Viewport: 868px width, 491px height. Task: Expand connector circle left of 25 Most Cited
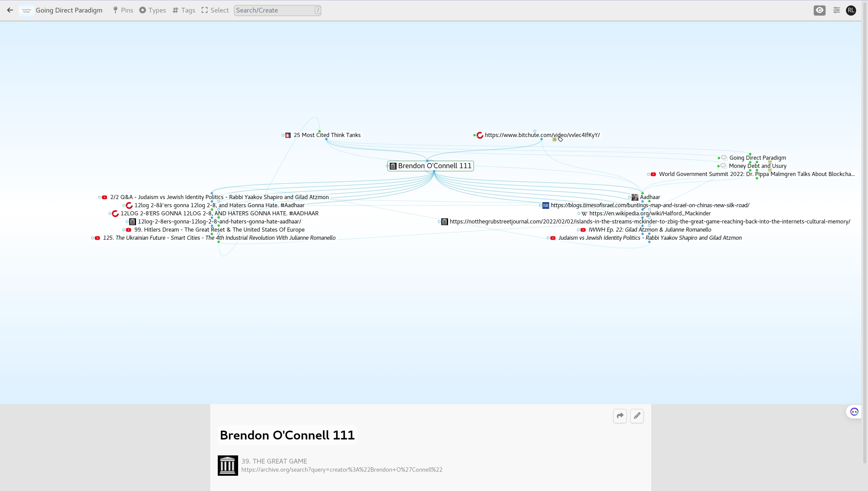tap(283, 135)
